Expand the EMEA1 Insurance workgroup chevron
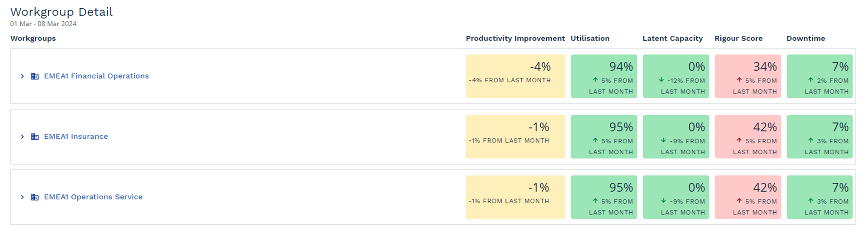Image resolution: width=868 pixels, height=232 pixels. click(x=22, y=137)
